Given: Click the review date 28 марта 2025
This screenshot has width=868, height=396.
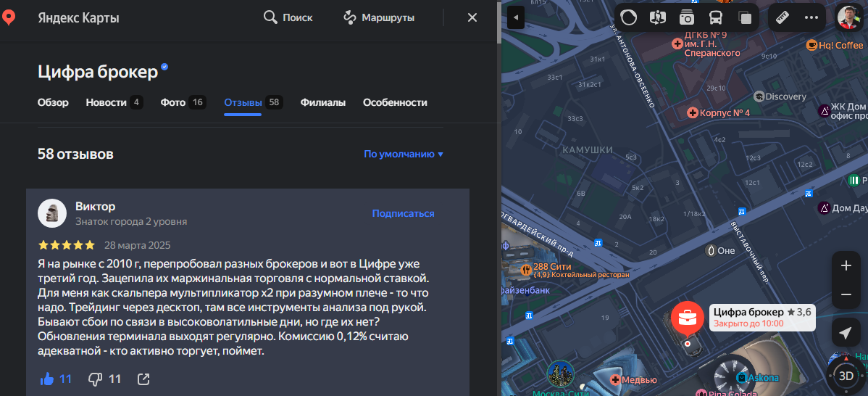Looking at the screenshot, I should [137, 245].
